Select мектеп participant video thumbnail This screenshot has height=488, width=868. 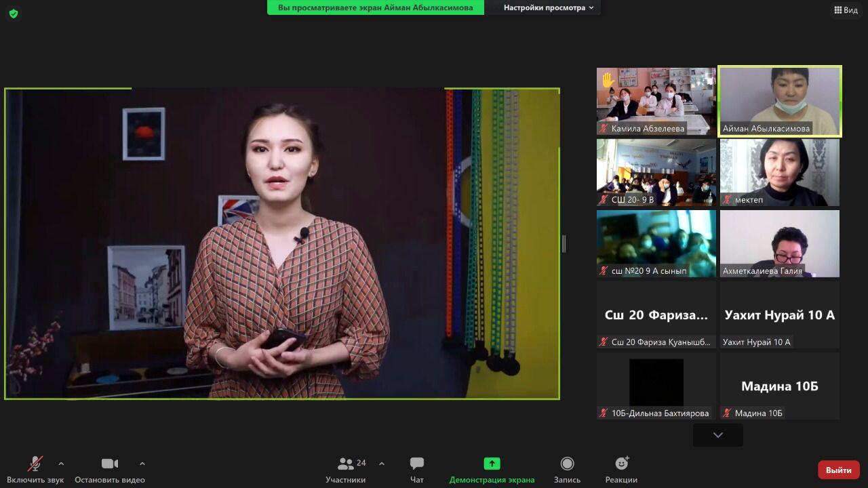pyautogui.click(x=779, y=172)
